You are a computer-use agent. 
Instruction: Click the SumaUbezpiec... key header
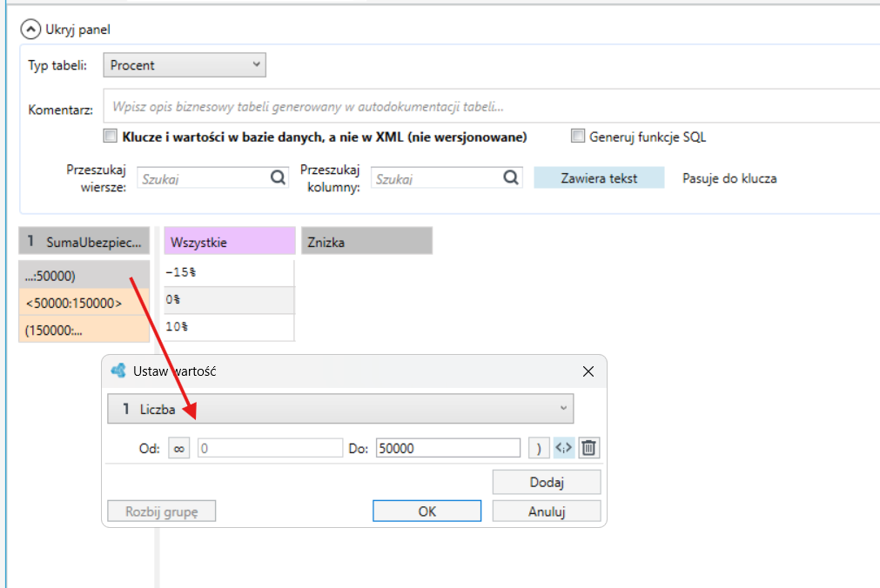tap(84, 241)
